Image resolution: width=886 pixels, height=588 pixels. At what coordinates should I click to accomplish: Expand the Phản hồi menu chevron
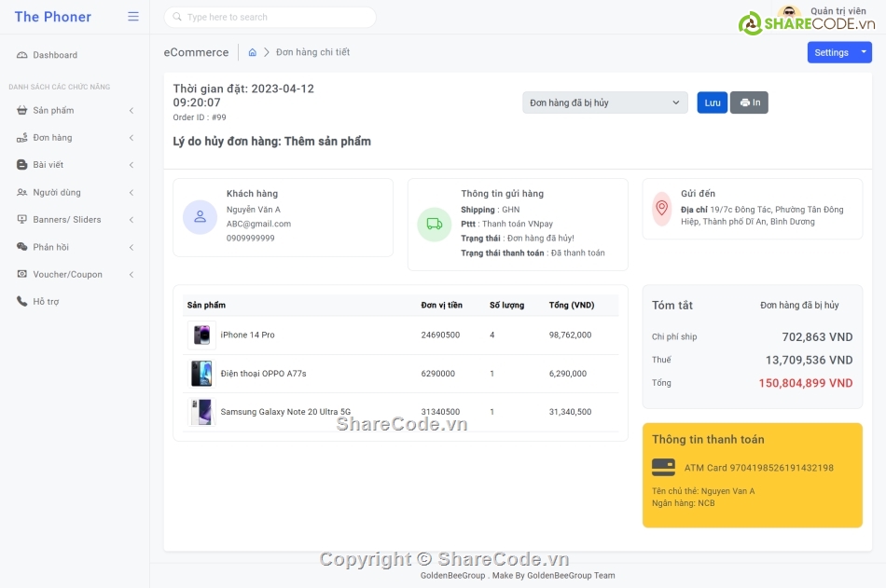point(132,247)
